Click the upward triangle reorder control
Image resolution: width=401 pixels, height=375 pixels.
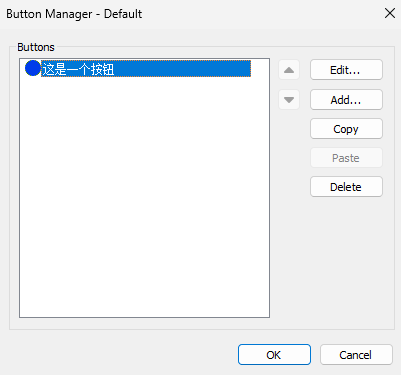tap(289, 70)
